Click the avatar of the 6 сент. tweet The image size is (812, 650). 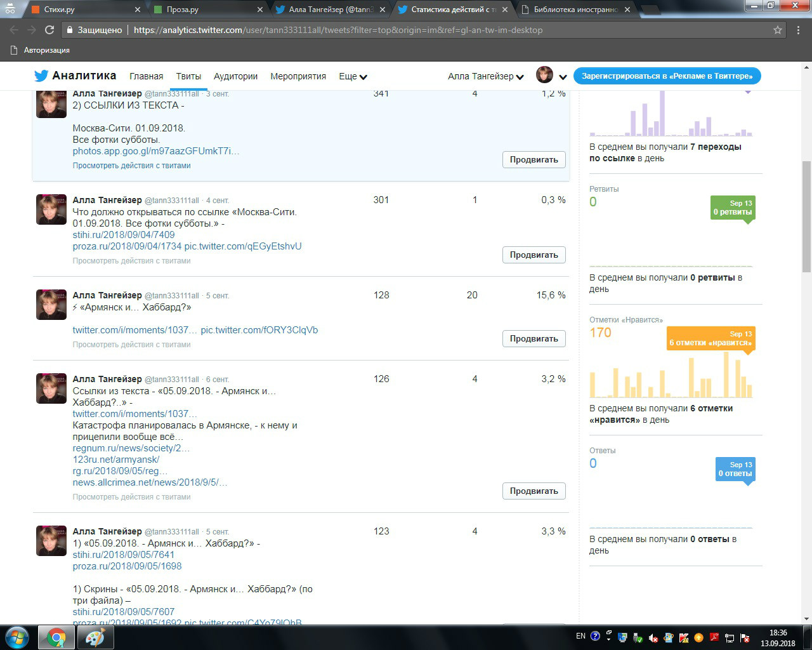(51, 388)
